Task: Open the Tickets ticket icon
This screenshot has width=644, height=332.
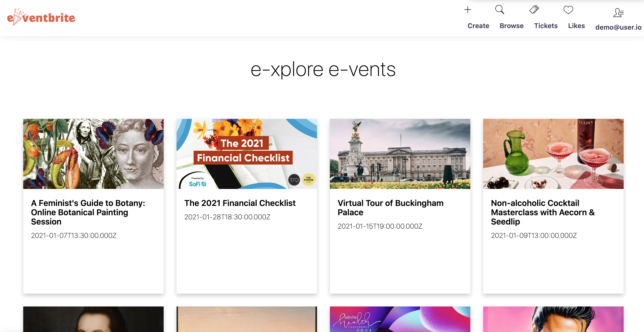Action: pyautogui.click(x=534, y=10)
